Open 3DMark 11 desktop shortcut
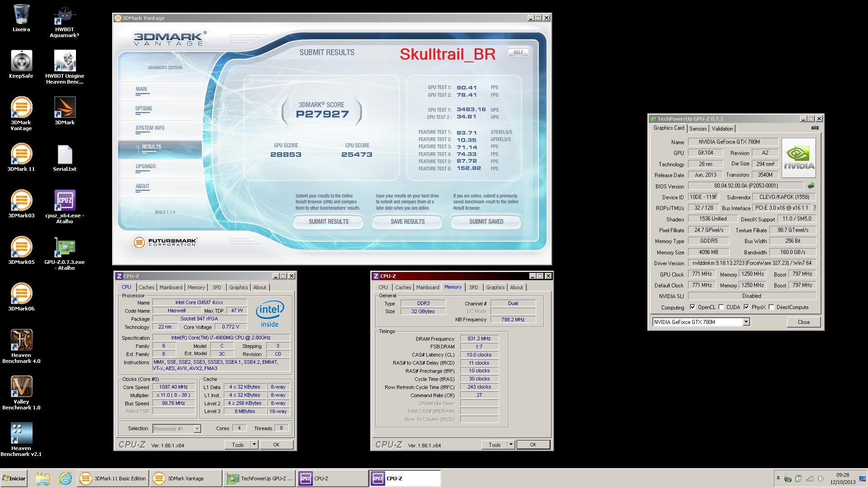 (21, 157)
